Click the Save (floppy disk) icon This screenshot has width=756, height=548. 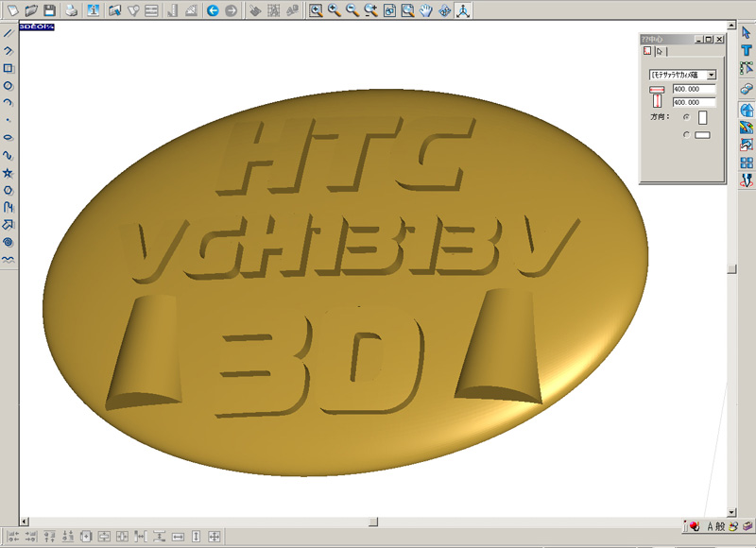[x=49, y=10]
